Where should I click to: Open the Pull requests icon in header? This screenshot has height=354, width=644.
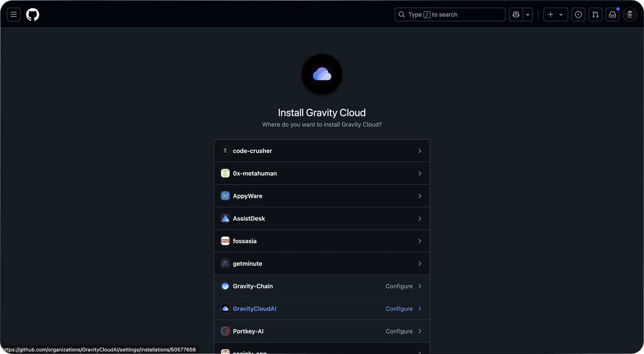[x=595, y=14]
